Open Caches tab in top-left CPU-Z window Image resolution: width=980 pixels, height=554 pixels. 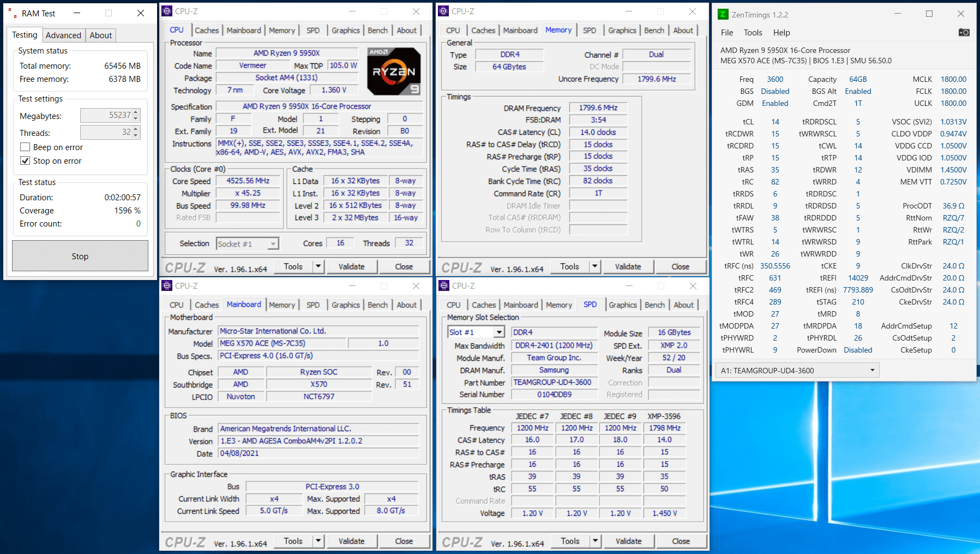tap(207, 31)
